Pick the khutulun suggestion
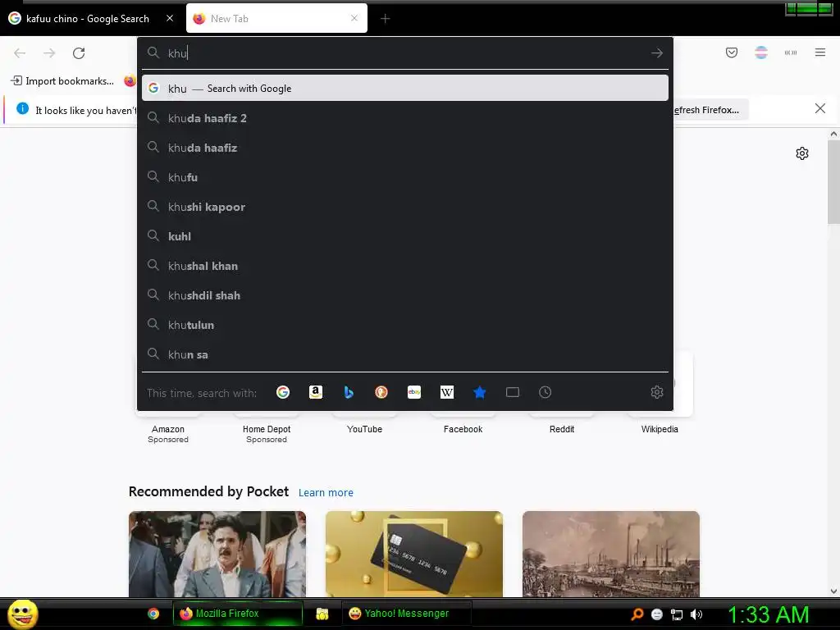Screen dimensions: 840x630 (x=405, y=325)
